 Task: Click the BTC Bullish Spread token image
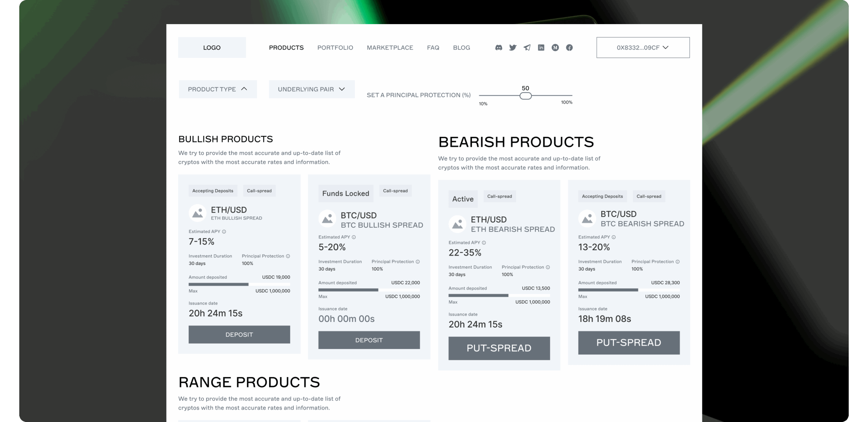[327, 218]
